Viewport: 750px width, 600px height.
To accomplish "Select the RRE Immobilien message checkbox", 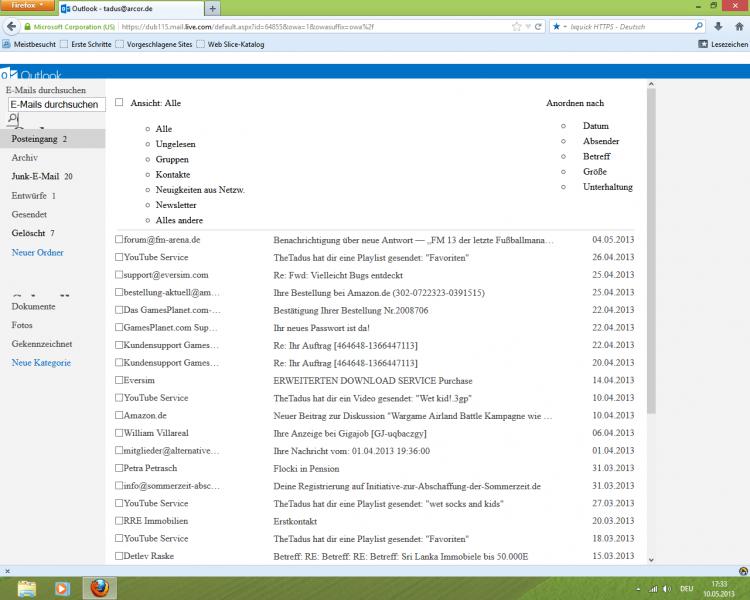I will (x=119, y=520).
